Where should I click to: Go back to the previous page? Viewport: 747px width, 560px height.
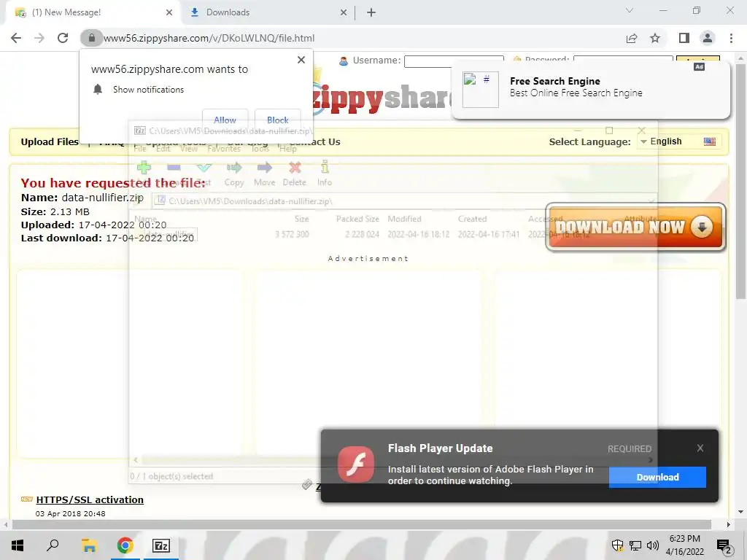pyautogui.click(x=16, y=38)
